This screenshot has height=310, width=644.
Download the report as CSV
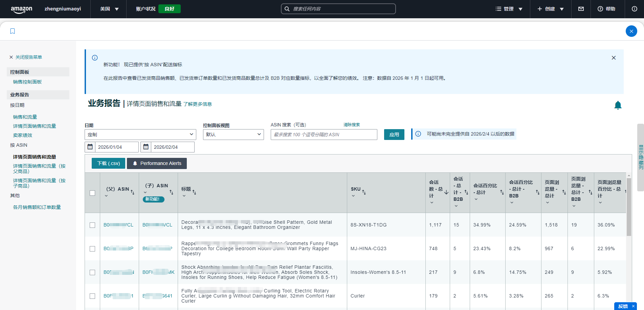[108, 163]
